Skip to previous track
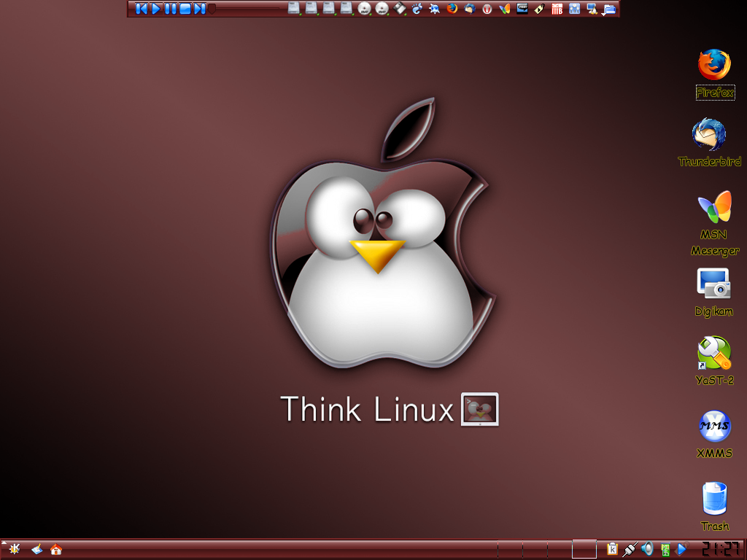 pos(141,9)
